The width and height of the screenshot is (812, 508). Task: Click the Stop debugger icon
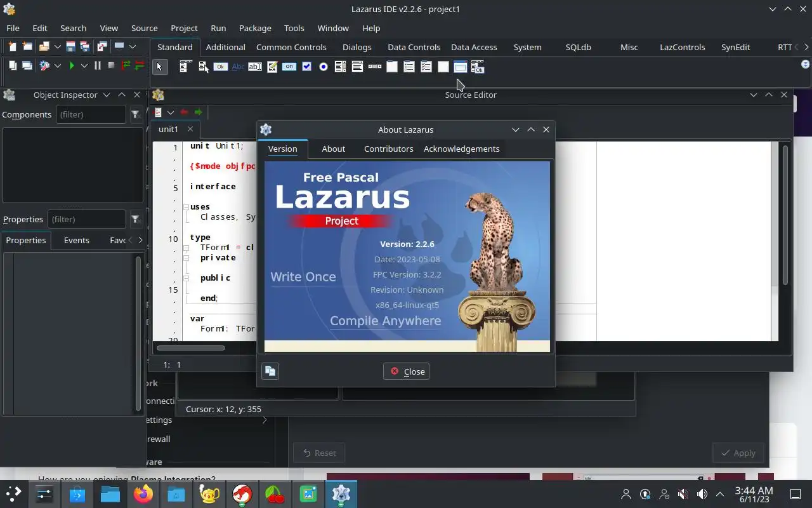[111, 65]
